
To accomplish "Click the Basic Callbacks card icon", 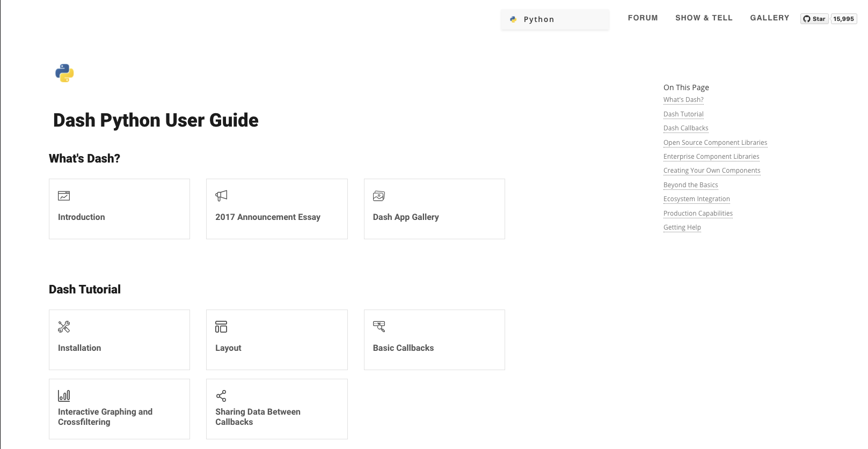I will 379,327.
